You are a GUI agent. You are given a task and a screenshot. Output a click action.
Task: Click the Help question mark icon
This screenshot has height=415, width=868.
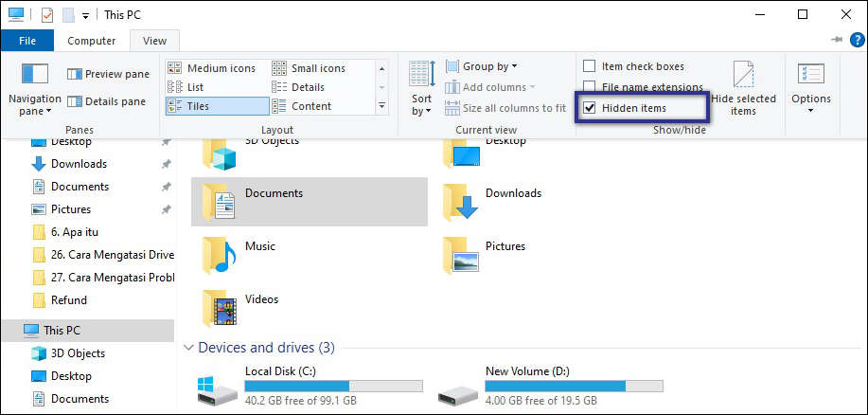tap(856, 40)
